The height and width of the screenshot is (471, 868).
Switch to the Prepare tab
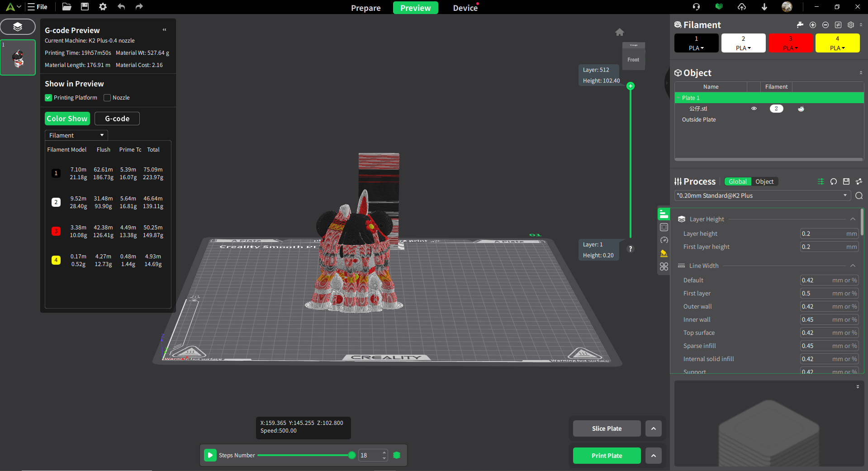click(365, 8)
